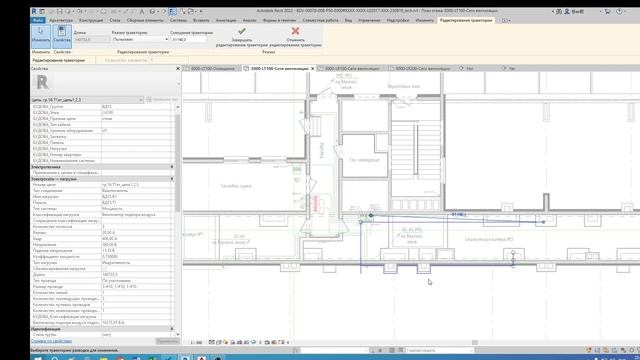The image size is (640, 360).
Task: Click the horizontal scrollbar thumb under the drawing
Action: (x=475, y=342)
